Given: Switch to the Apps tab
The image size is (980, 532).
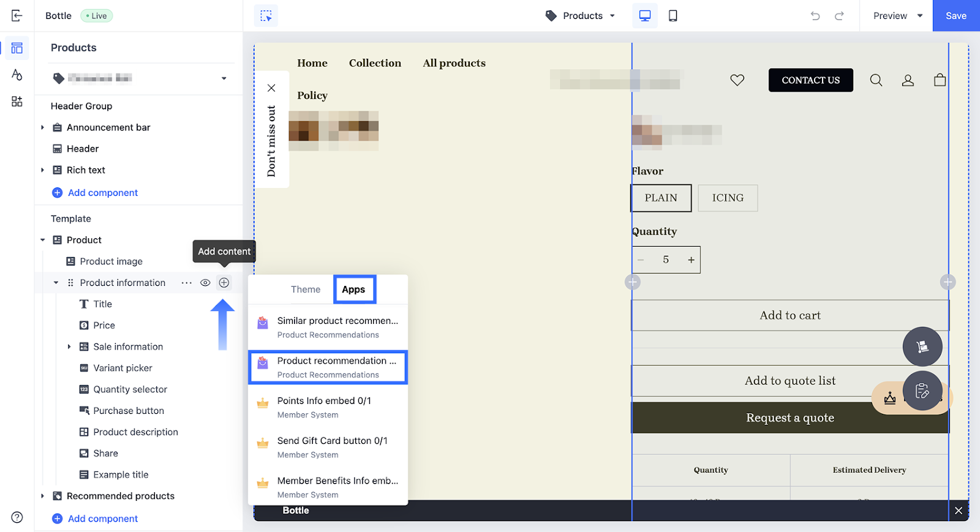Looking at the screenshot, I should [x=353, y=290].
